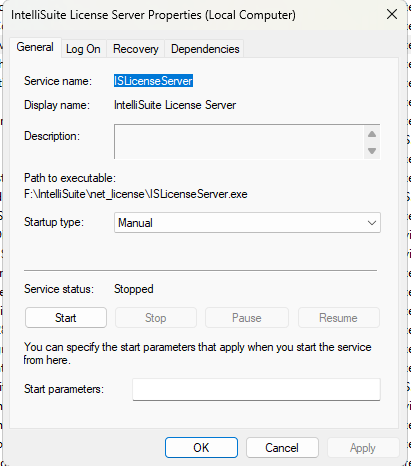Click the disabled Resume button
The width and height of the screenshot is (411, 466).
pos(338,318)
